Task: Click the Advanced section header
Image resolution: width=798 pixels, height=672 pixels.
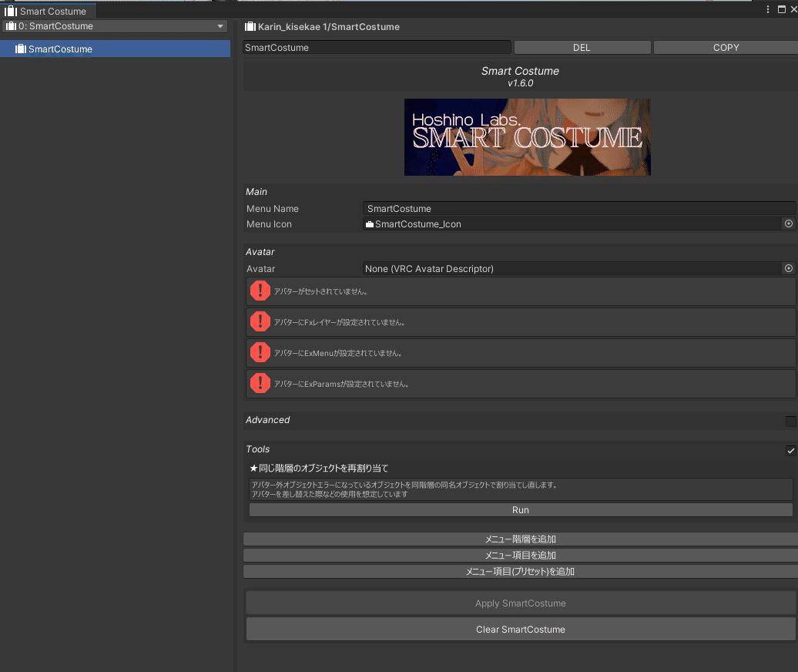Action: tap(268, 420)
